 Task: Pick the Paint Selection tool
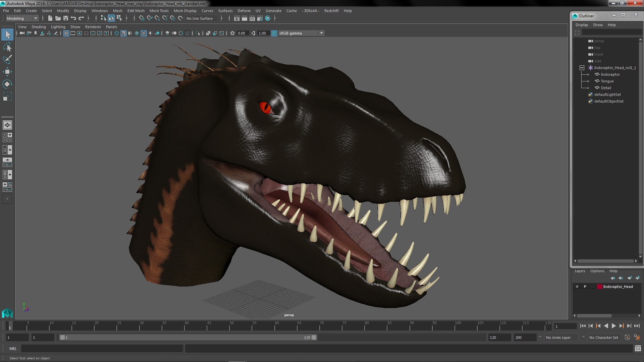click(x=7, y=59)
